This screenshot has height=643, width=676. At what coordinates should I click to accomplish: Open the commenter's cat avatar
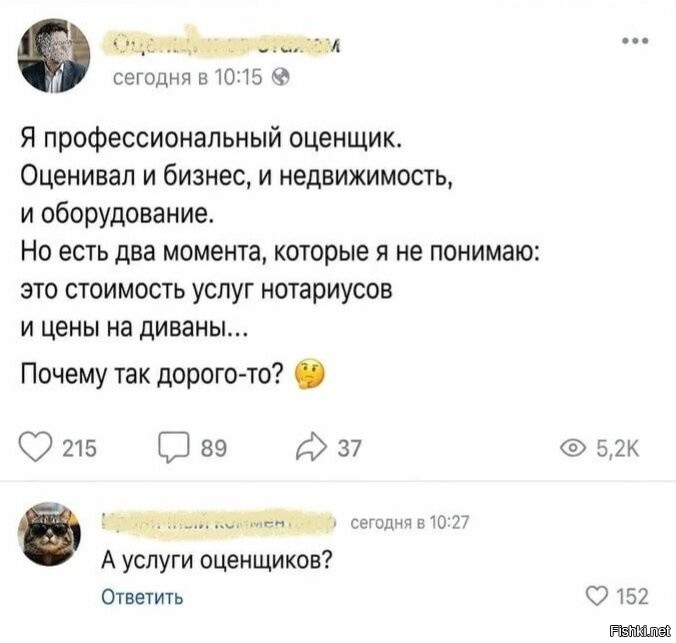50,534
